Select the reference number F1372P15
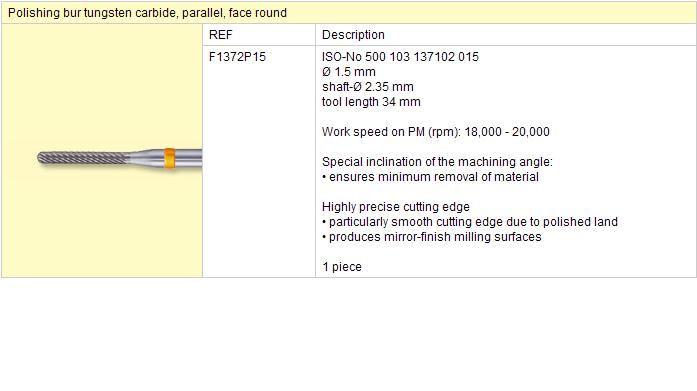Screen dimensions: 697x391 [x=237, y=57]
